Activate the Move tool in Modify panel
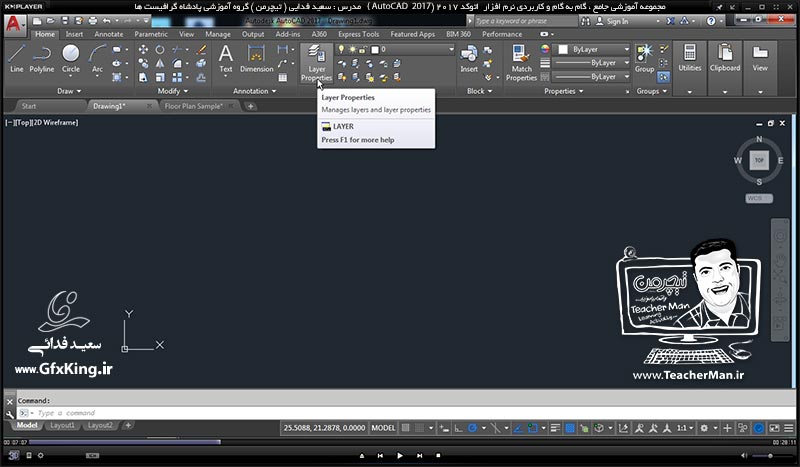This screenshot has width=800, height=467. pos(143,50)
